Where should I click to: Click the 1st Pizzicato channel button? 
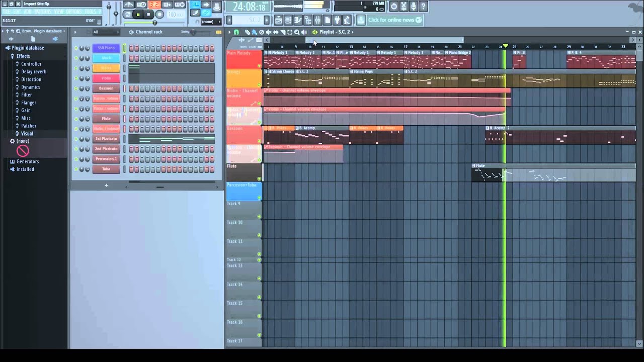click(106, 139)
